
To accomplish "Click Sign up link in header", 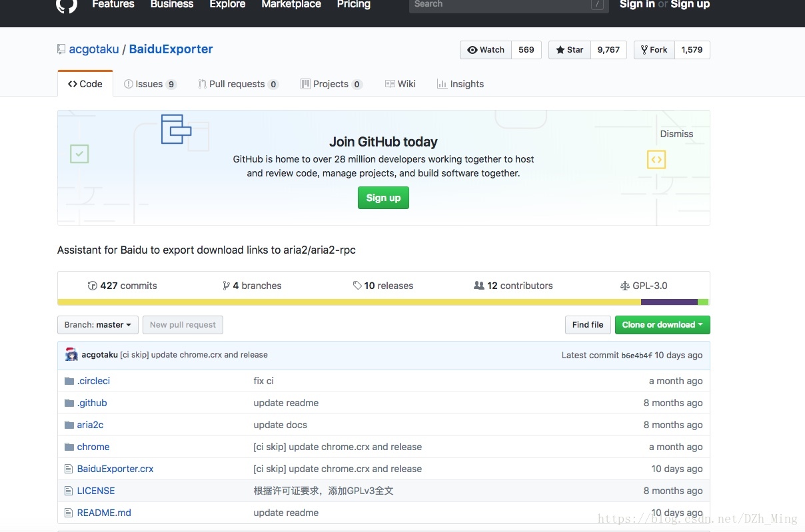I will coord(690,4).
